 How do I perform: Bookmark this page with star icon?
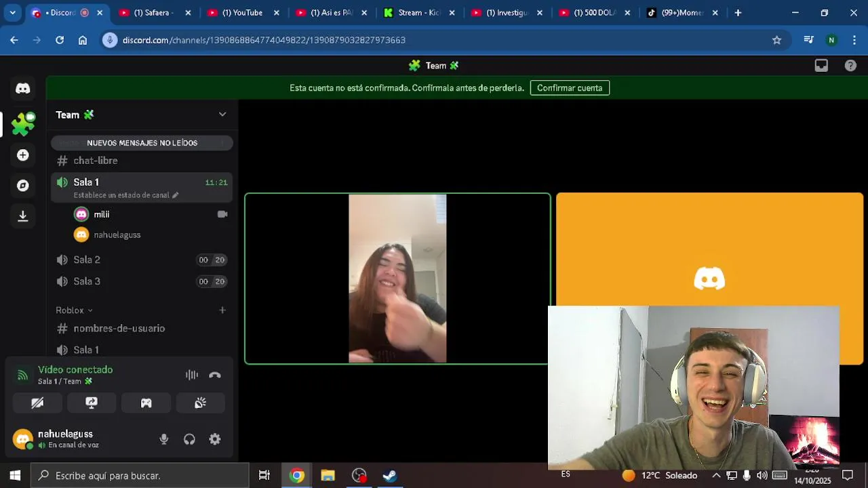coord(776,40)
